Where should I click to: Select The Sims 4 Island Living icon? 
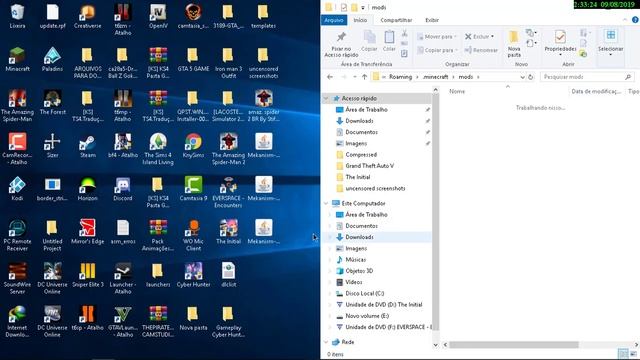tap(158, 149)
